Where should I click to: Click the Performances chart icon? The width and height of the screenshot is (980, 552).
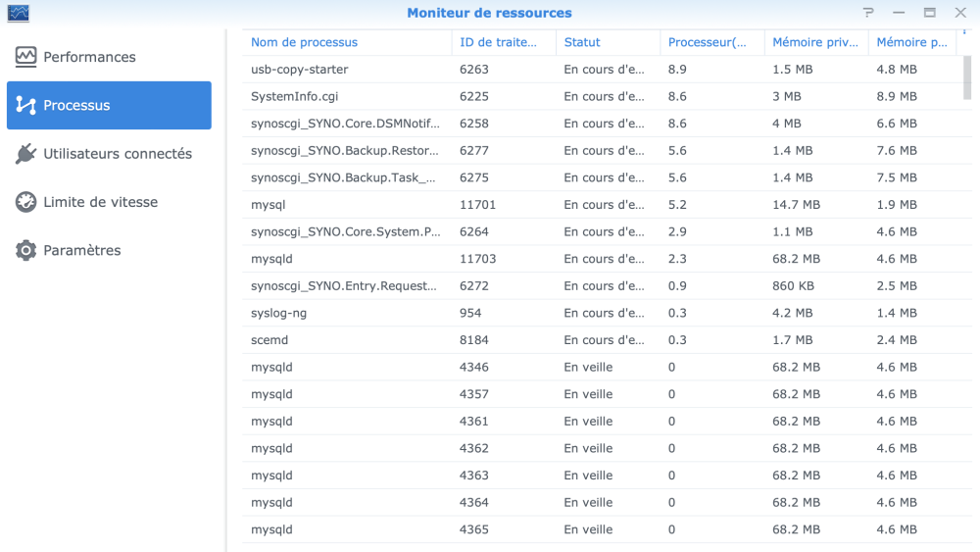[x=25, y=57]
